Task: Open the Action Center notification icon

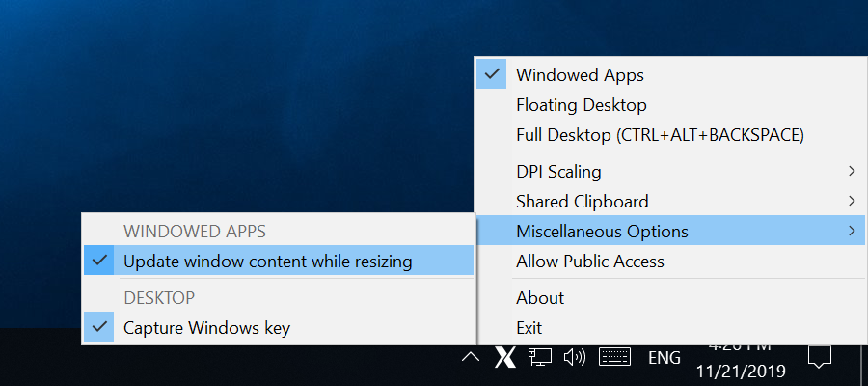Action: pyautogui.click(x=820, y=358)
